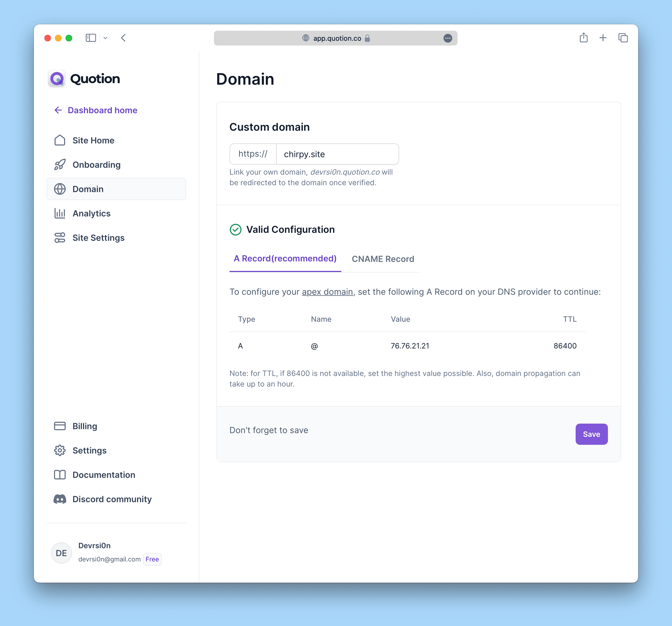Click the Save button
672x626 pixels.
pyautogui.click(x=591, y=434)
